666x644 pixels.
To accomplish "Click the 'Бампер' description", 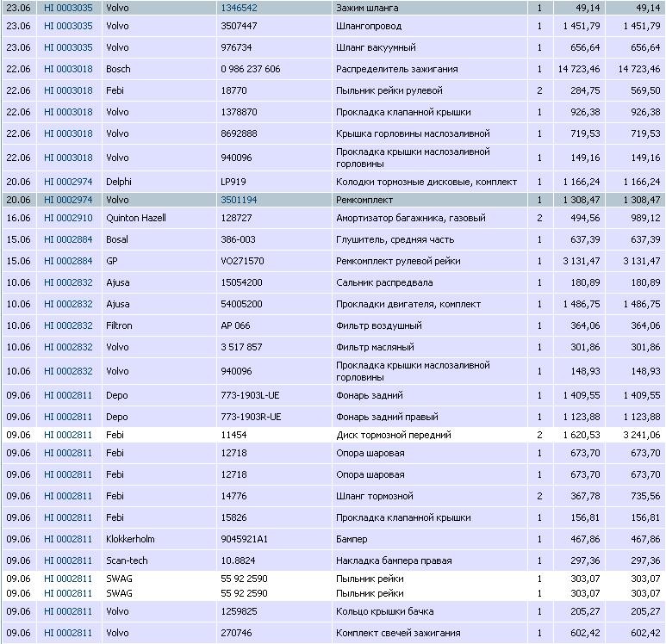I will pos(352,539).
